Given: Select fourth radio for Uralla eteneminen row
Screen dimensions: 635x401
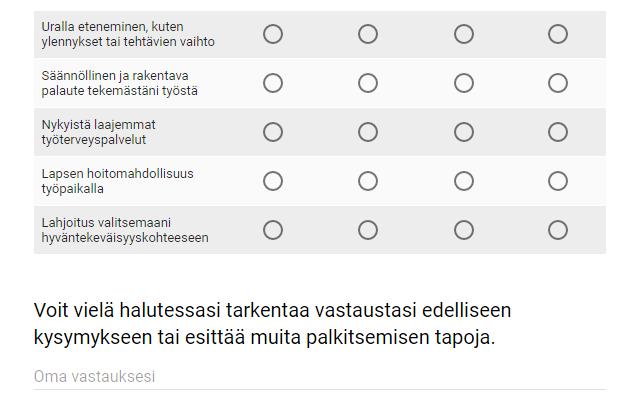Looking at the screenshot, I should pos(558,34).
